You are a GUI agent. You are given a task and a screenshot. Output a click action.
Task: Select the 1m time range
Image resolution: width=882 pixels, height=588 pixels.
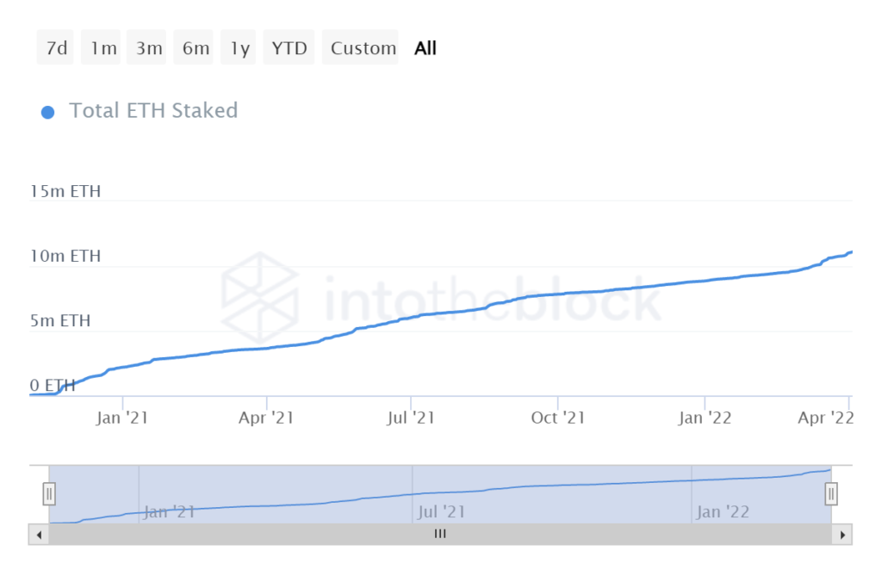[102, 48]
